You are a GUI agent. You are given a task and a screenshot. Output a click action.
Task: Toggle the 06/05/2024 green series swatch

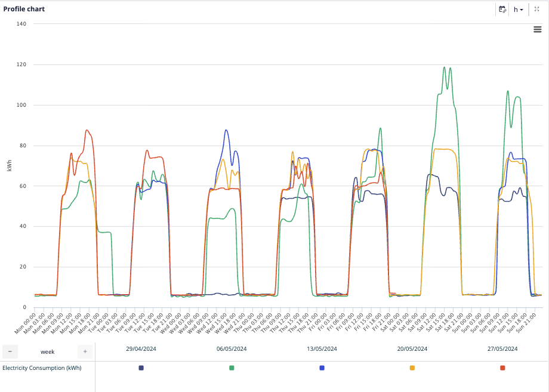click(x=232, y=368)
